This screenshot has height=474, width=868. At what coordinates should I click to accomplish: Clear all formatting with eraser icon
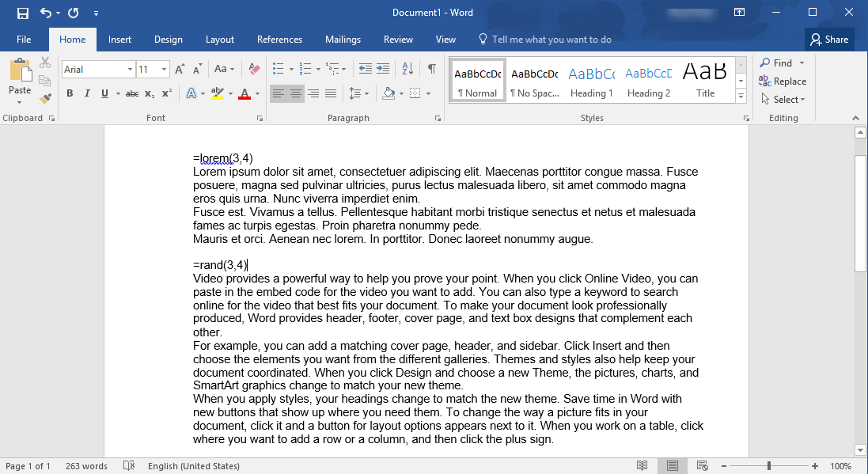[x=254, y=69]
